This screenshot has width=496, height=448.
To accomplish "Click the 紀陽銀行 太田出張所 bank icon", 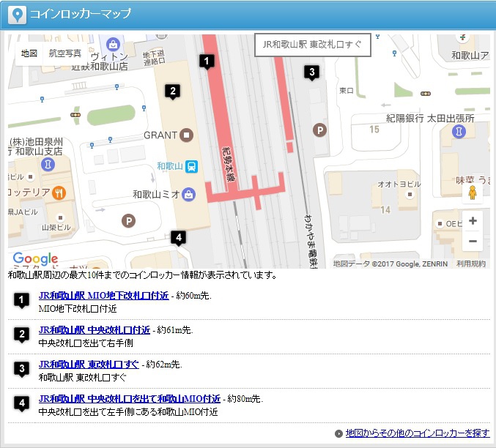I will click(x=459, y=132).
